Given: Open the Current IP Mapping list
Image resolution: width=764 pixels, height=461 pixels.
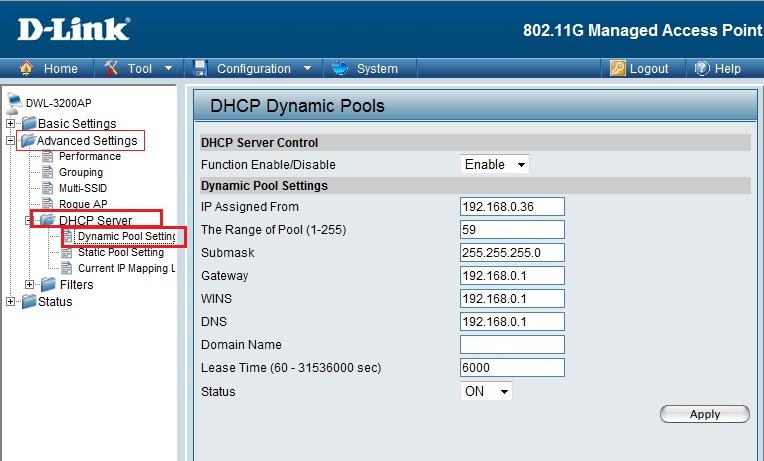Looking at the screenshot, I should pos(126,268).
